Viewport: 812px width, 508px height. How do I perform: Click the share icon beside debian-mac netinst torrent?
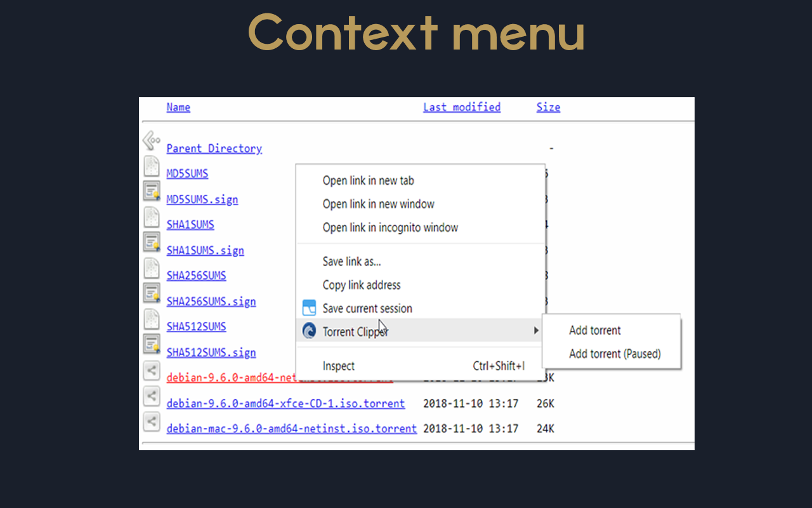(x=151, y=421)
